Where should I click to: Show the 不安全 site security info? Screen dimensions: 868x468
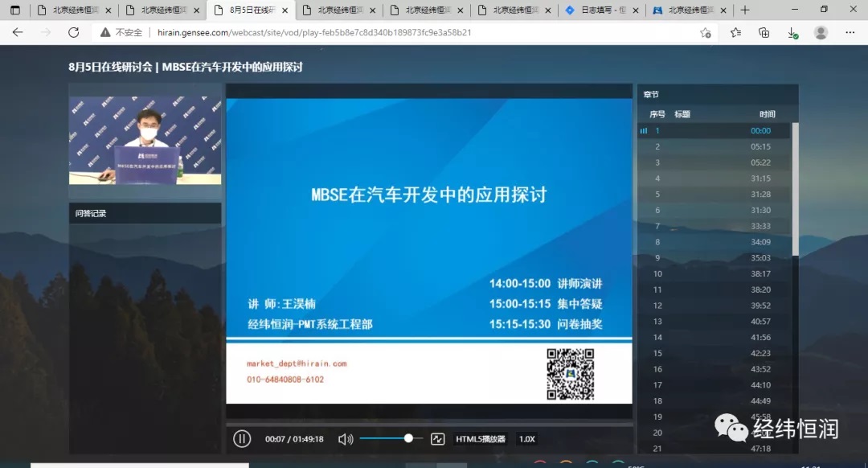[121, 33]
